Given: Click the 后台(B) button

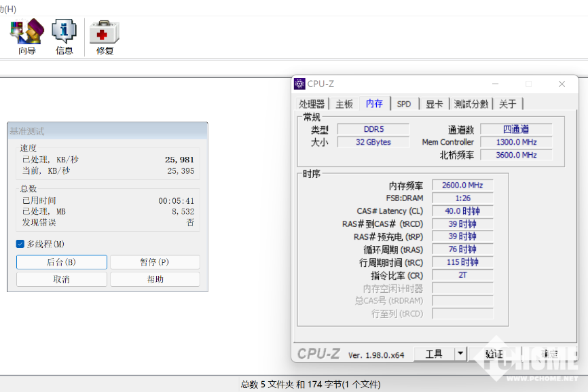Looking at the screenshot, I should coord(62,262).
